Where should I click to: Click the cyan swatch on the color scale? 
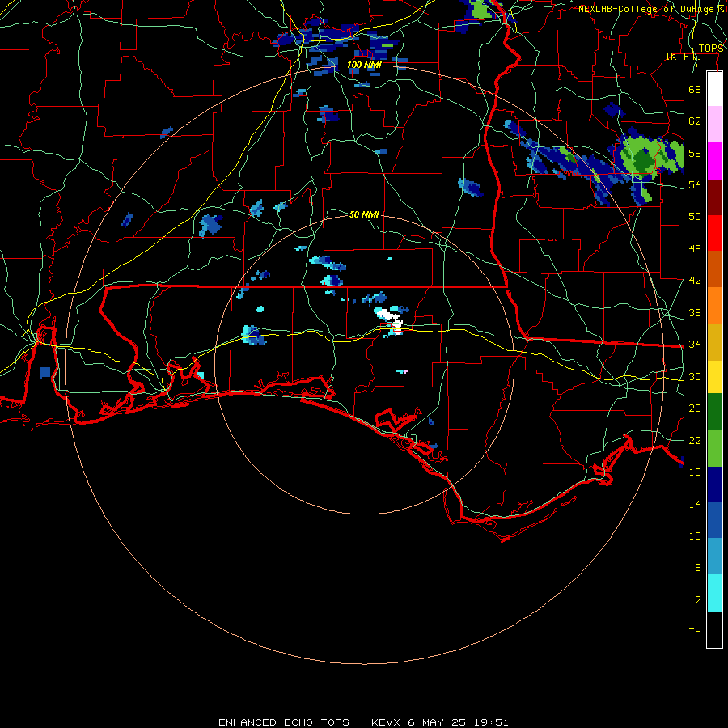[x=714, y=593]
